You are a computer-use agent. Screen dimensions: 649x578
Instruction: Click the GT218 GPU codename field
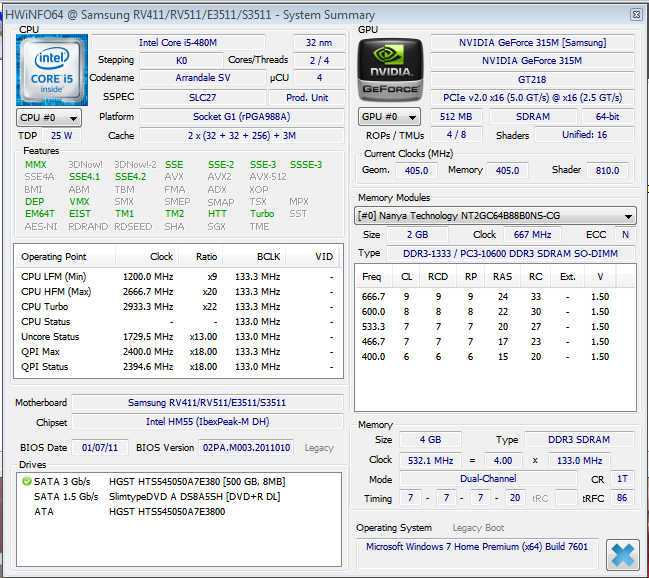pos(532,79)
